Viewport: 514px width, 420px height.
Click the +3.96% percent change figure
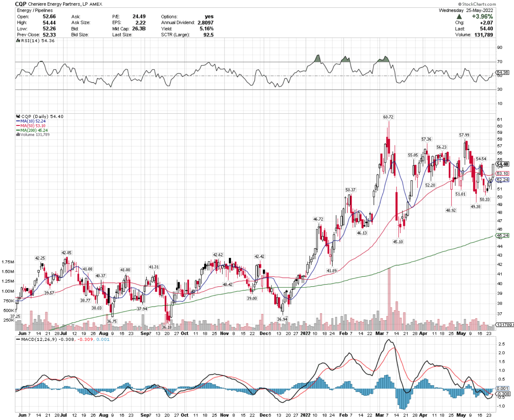click(x=482, y=17)
